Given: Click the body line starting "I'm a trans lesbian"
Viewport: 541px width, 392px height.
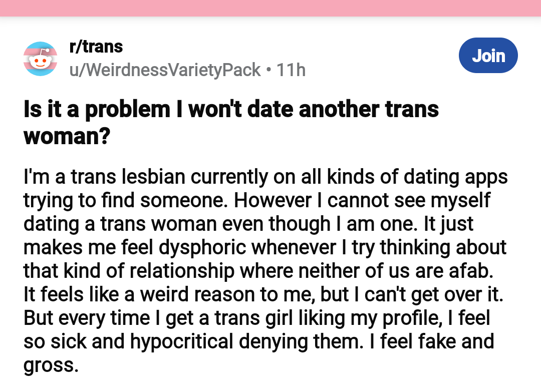Looking at the screenshot, I should [x=265, y=177].
